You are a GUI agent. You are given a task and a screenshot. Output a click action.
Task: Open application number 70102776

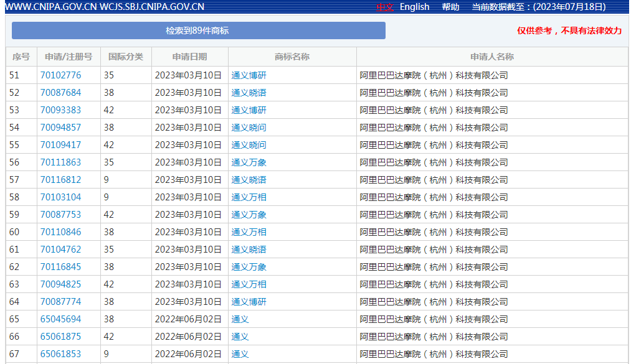click(60, 75)
